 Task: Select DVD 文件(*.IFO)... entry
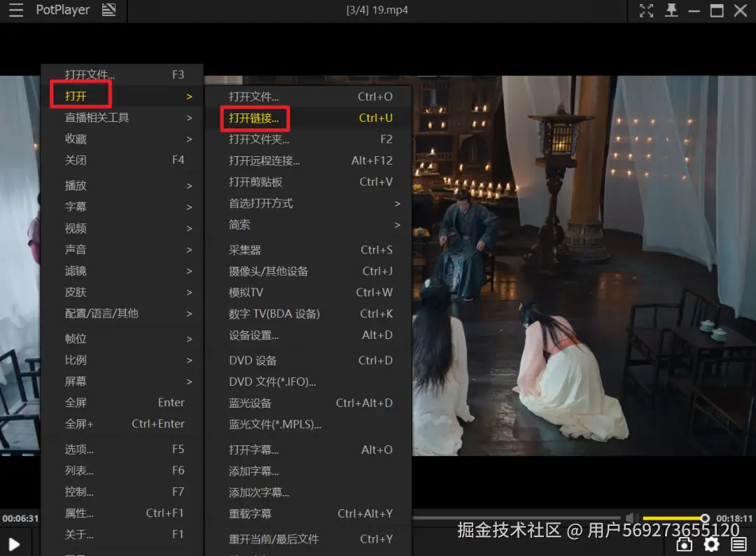coord(309,382)
